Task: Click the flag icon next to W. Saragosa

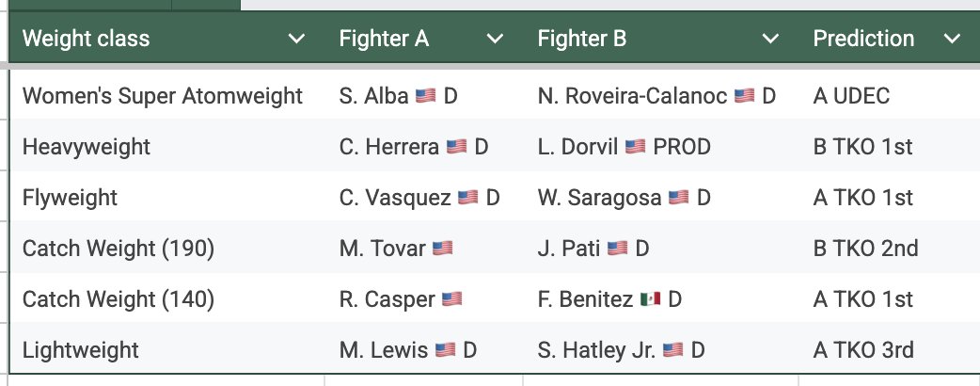Action: 679,198
